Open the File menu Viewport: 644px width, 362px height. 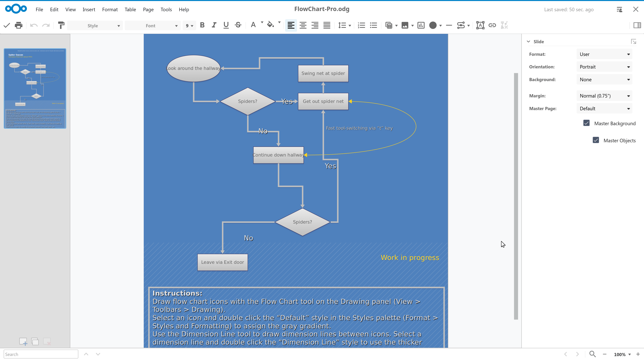(39, 10)
